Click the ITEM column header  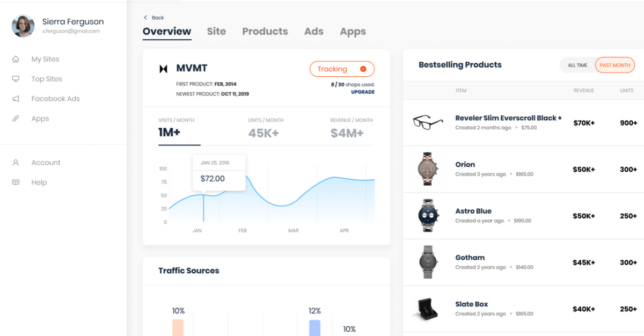tap(461, 91)
